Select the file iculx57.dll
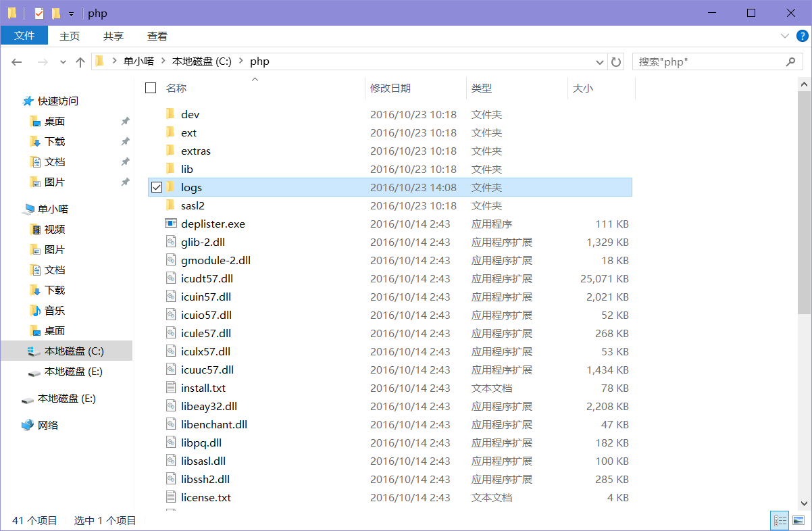812x531 pixels. [x=205, y=351]
